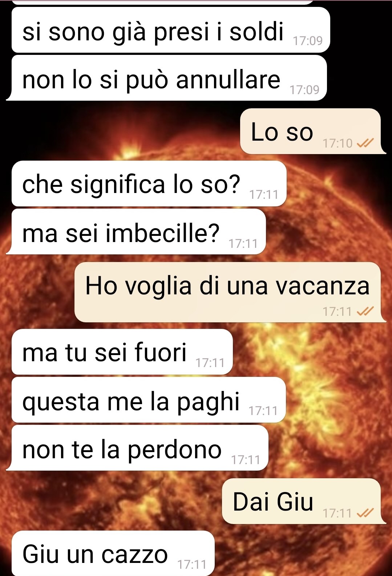Viewport: 392px width, 576px height.
Task: Tap the 17:11 timestamp on 'questa me la paghi'
Action: point(263,411)
